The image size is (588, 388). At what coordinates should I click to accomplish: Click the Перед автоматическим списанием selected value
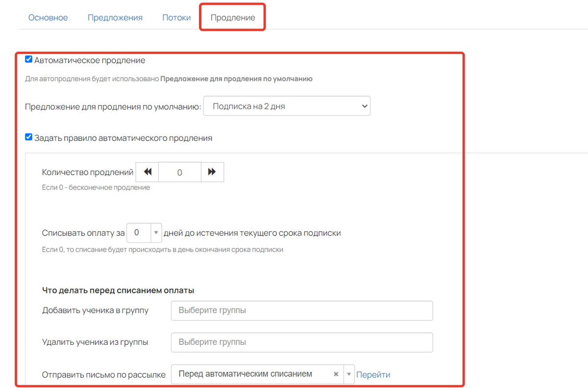(245, 374)
